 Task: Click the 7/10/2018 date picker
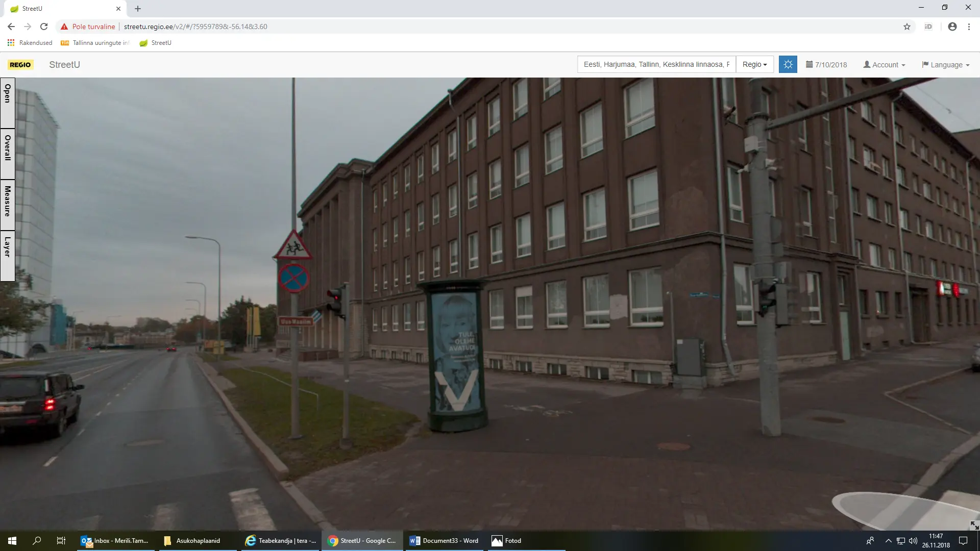(x=826, y=65)
